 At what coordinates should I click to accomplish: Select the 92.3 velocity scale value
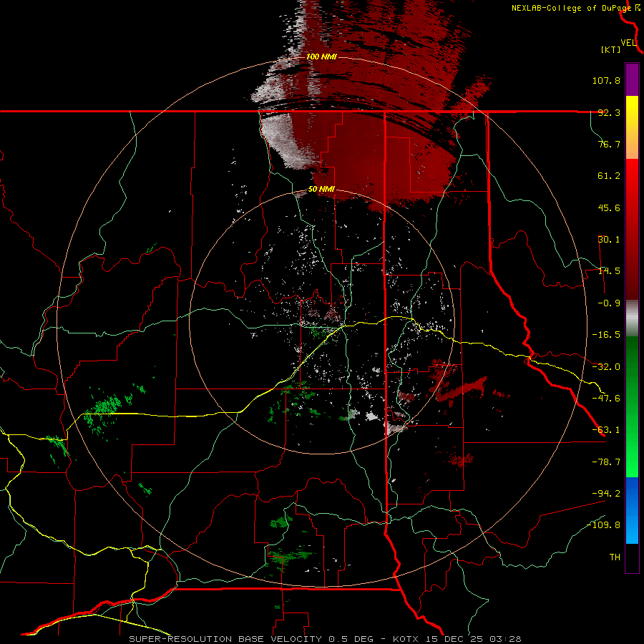tap(609, 112)
